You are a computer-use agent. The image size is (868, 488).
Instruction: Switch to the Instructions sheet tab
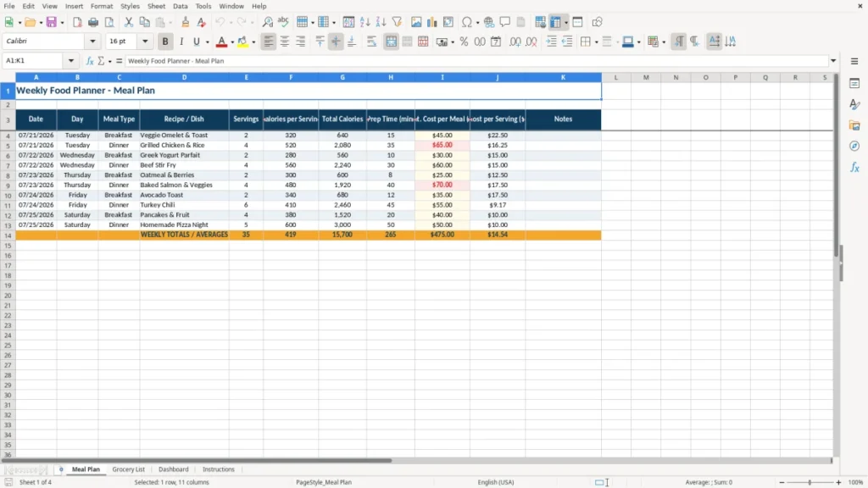click(x=219, y=469)
